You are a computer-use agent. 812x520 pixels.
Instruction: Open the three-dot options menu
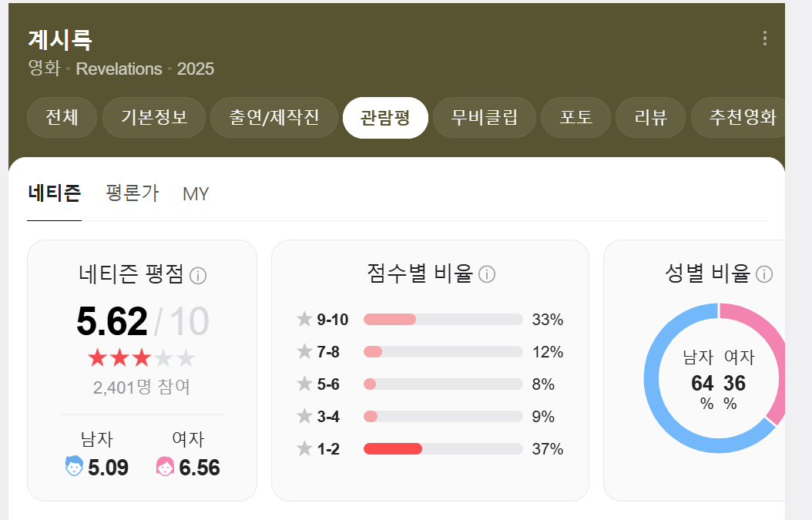[x=765, y=39]
